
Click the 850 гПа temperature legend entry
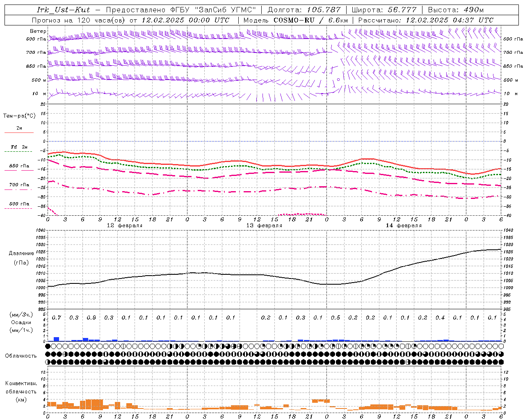19,166
